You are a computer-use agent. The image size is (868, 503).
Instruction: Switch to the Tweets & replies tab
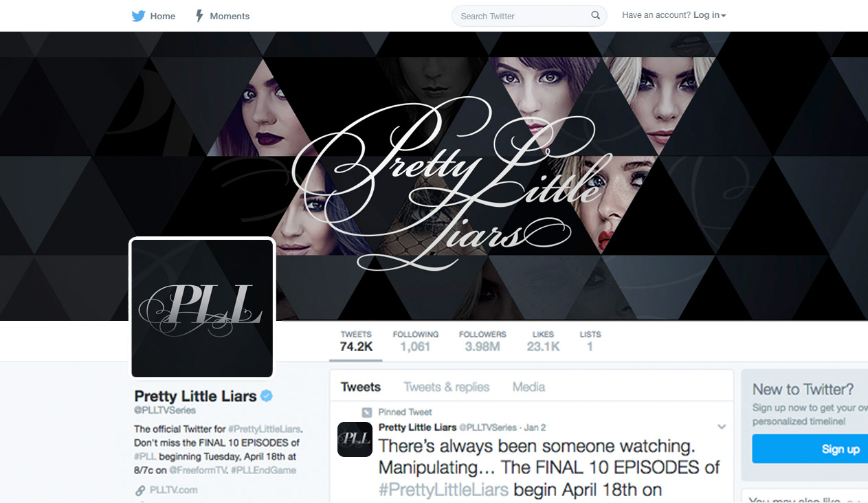coord(447,387)
